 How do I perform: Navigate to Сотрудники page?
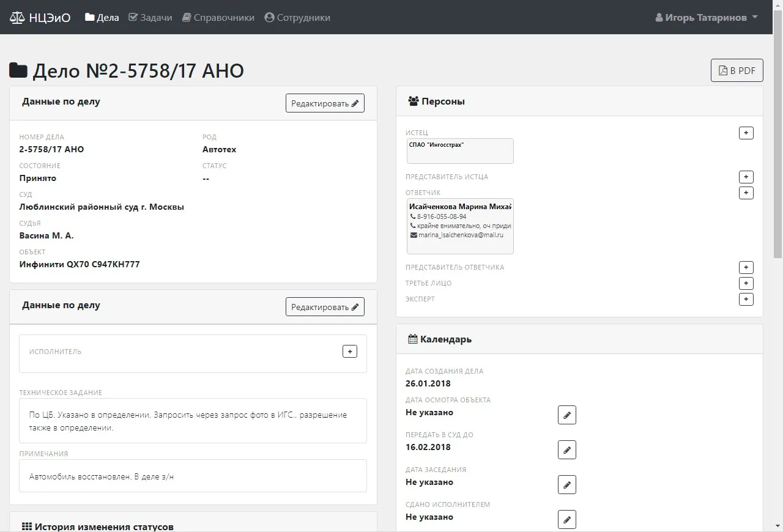(297, 18)
